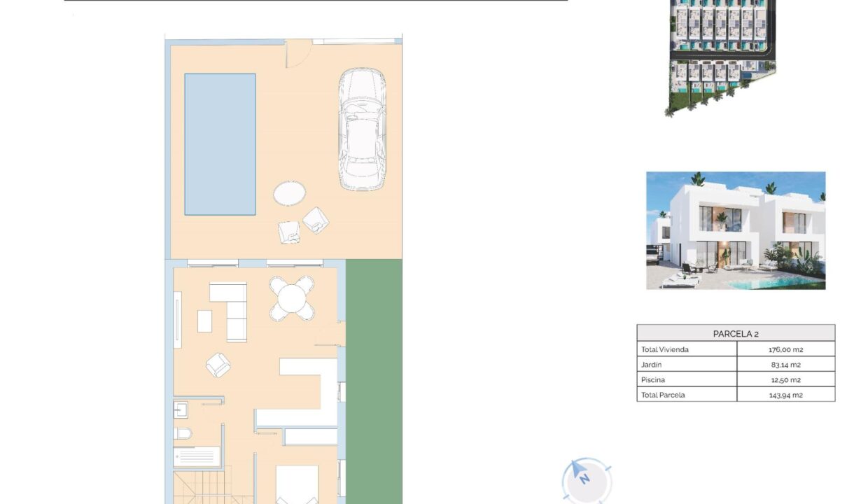The image size is (868, 504).
Task: Click the north compass icon
Action: click(586, 479)
